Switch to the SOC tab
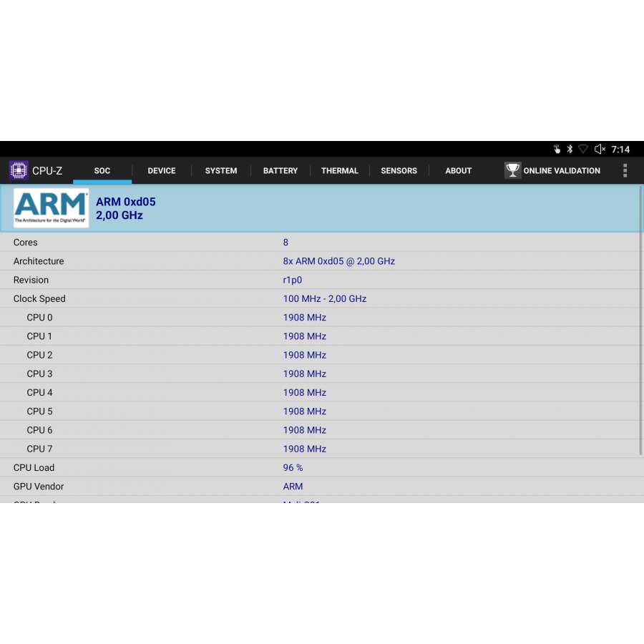644x644 pixels. coord(102,170)
